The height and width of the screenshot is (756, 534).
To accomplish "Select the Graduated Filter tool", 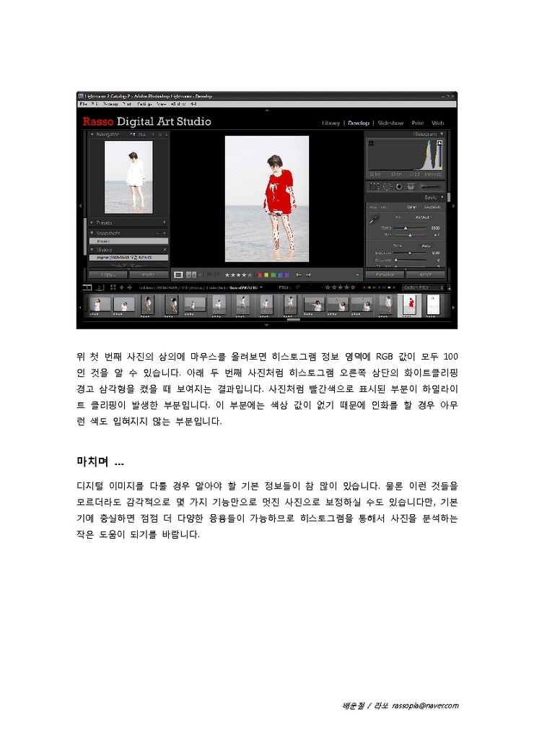I will [411, 186].
